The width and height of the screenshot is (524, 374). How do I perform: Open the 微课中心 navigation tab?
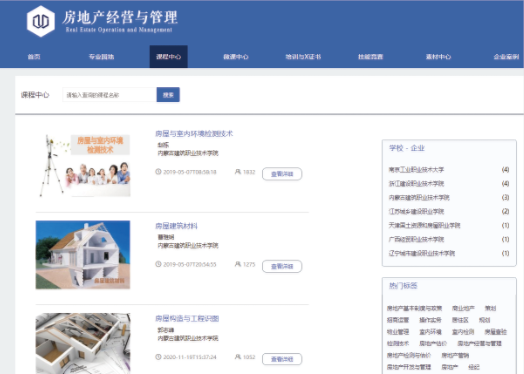point(236,57)
